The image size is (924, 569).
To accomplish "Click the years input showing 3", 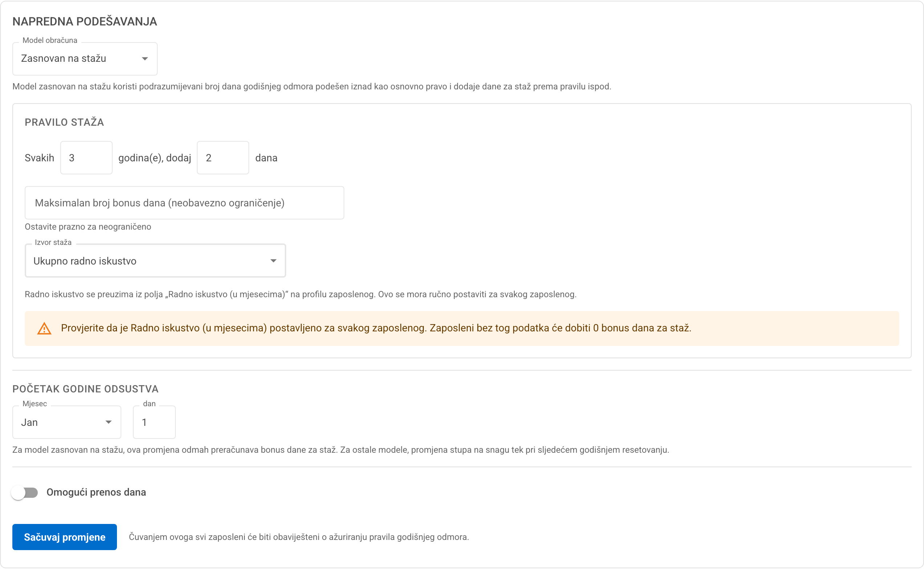I will click(86, 158).
